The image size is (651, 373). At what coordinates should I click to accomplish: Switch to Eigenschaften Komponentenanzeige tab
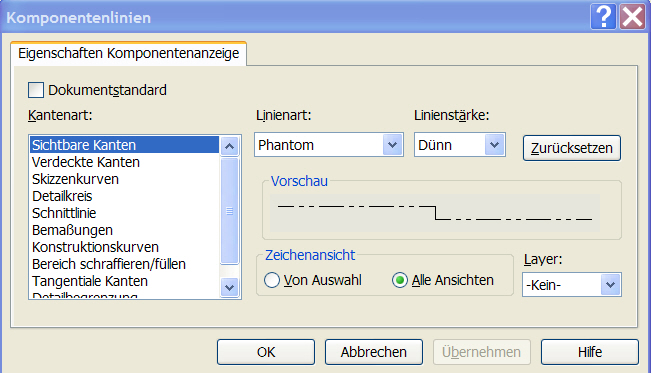click(x=128, y=53)
